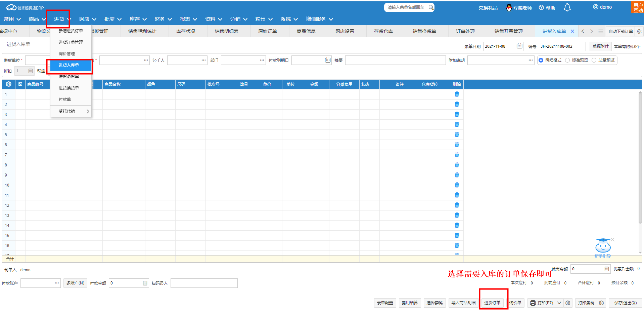The height and width of the screenshot is (310, 644).
Task: Choose 进货退货单 from the menu
Action: point(69,77)
